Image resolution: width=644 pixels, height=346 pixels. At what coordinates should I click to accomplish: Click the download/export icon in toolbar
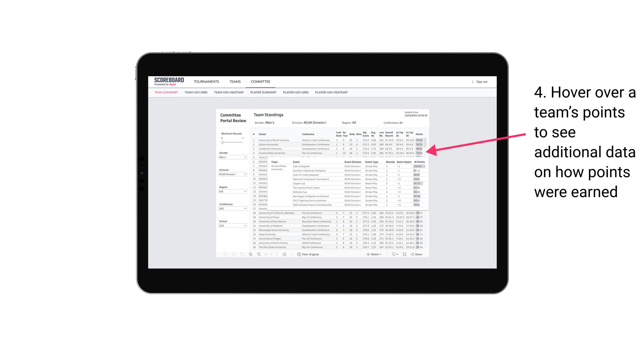(393, 254)
